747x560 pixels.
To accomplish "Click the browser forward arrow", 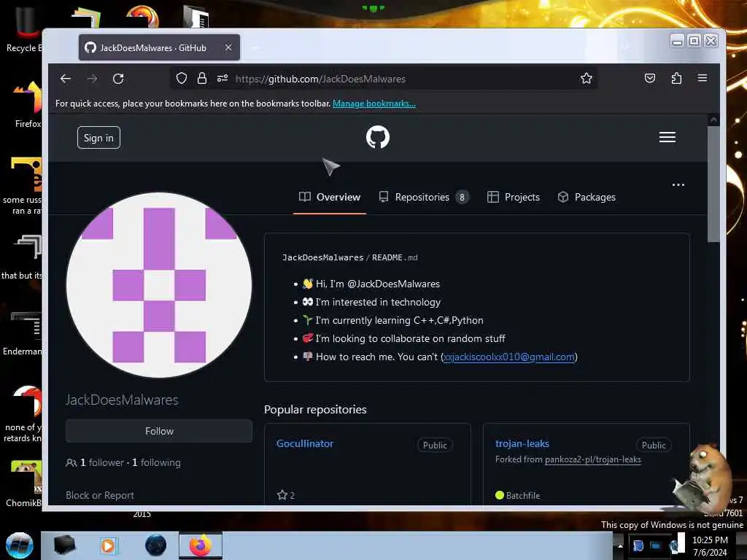I will point(92,79).
